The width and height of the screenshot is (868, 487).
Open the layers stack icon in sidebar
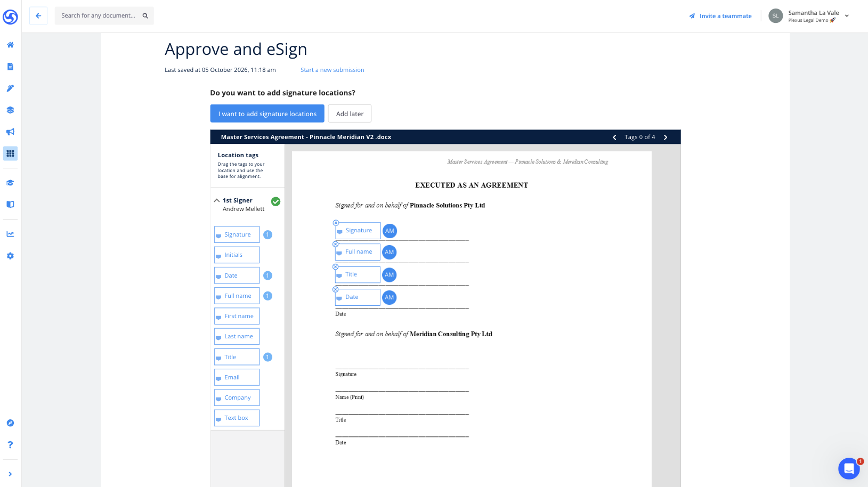click(10, 110)
